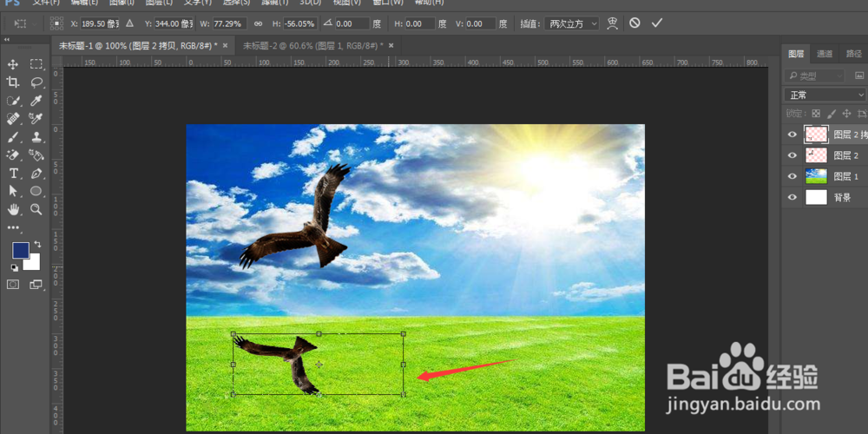Select the Spot Healing Brush tool
The image size is (868, 434).
pos(13,118)
